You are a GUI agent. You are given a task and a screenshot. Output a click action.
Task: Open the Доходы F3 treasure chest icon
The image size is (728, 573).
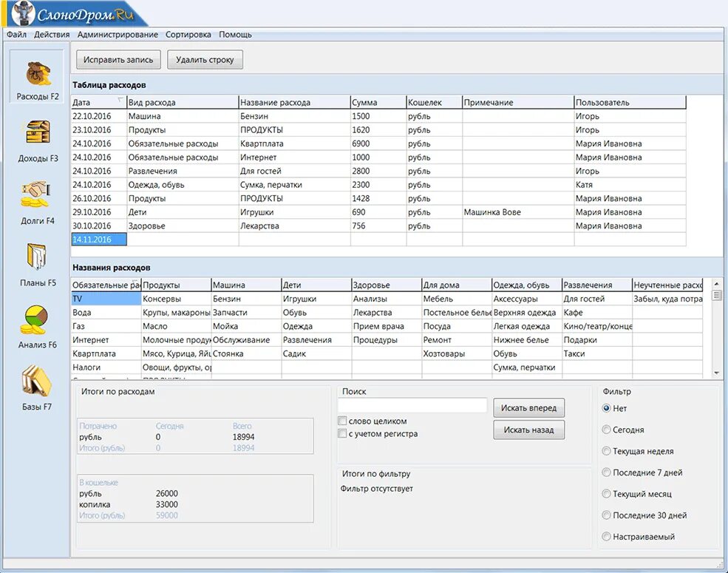(x=38, y=132)
